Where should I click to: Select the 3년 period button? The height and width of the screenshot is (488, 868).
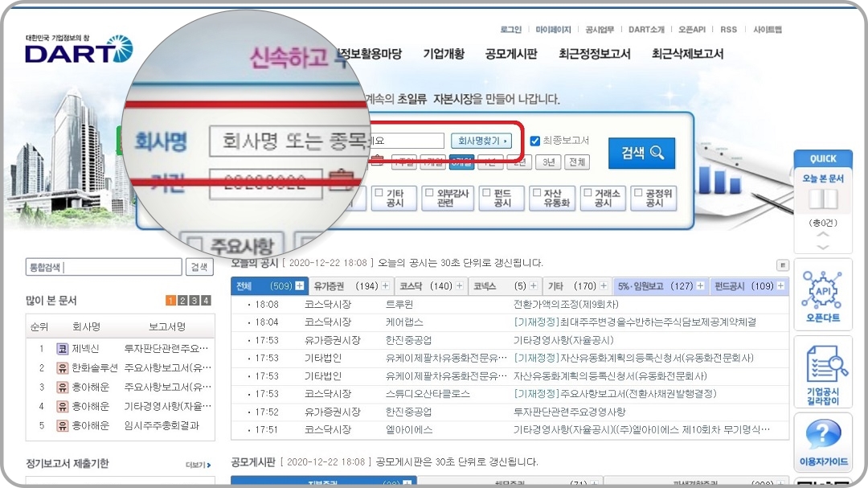549,162
